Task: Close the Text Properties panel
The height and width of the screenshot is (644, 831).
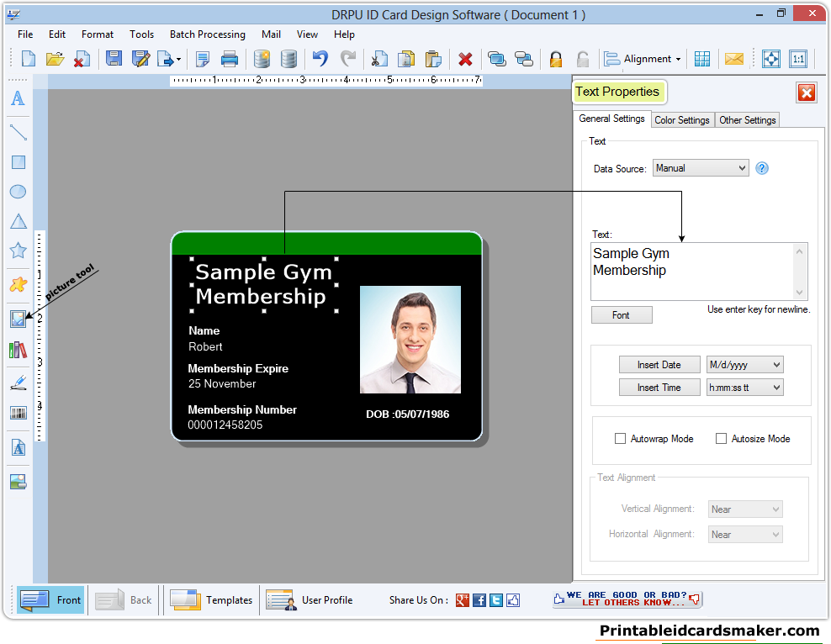Action: (x=806, y=92)
